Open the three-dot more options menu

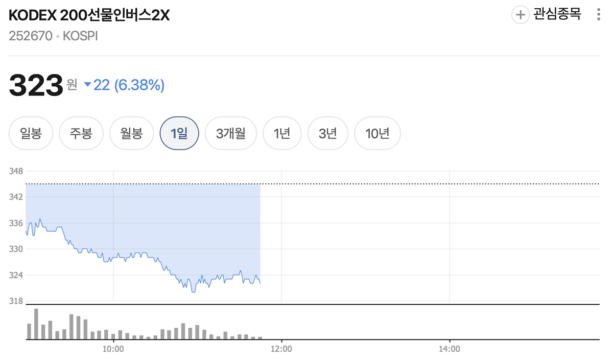[599, 15]
